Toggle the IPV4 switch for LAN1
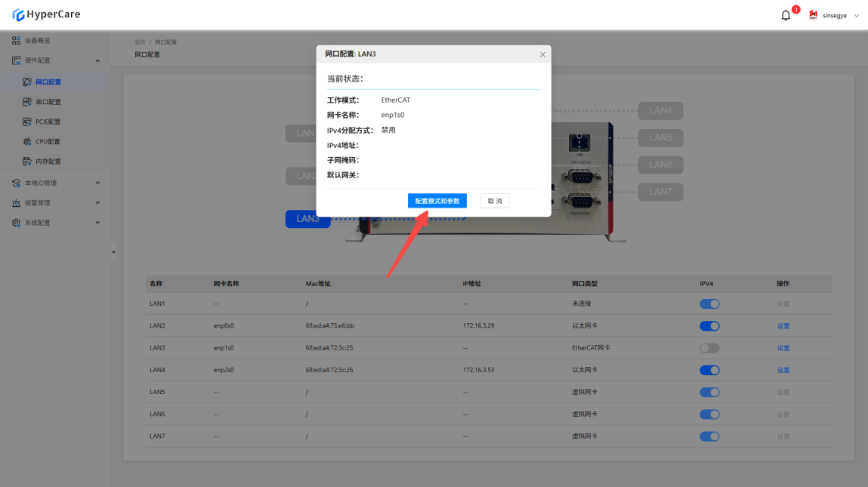Image resolution: width=868 pixels, height=487 pixels. [709, 304]
